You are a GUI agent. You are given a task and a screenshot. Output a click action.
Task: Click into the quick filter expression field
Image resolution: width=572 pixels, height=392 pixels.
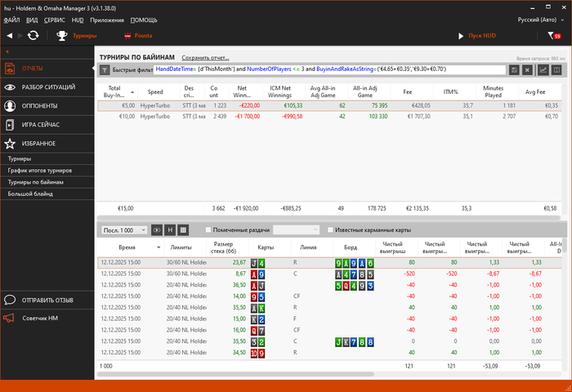click(327, 70)
